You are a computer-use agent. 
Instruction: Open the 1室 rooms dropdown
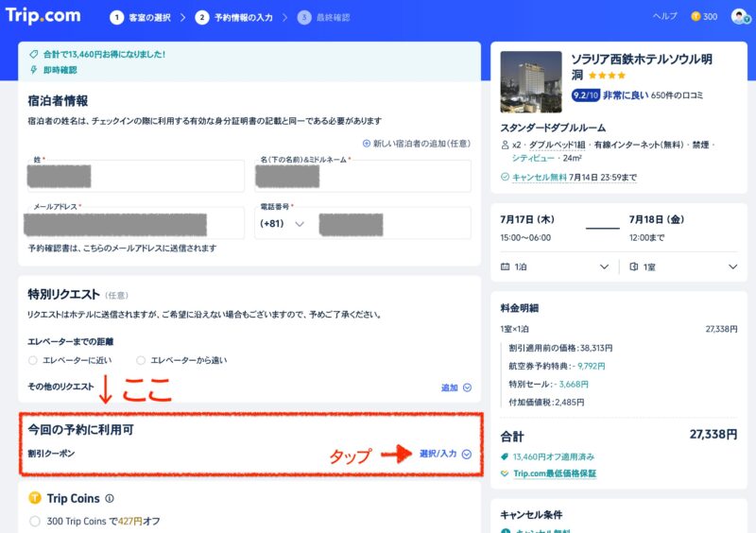point(683,266)
